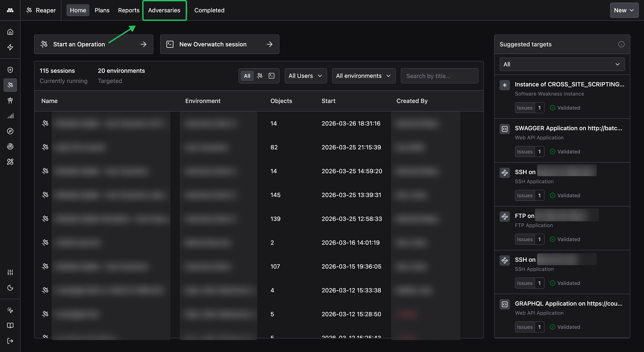Expand the Suggested targets All dropdown
The height and width of the screenshot is (352, 644).
(x=562, y=64)
